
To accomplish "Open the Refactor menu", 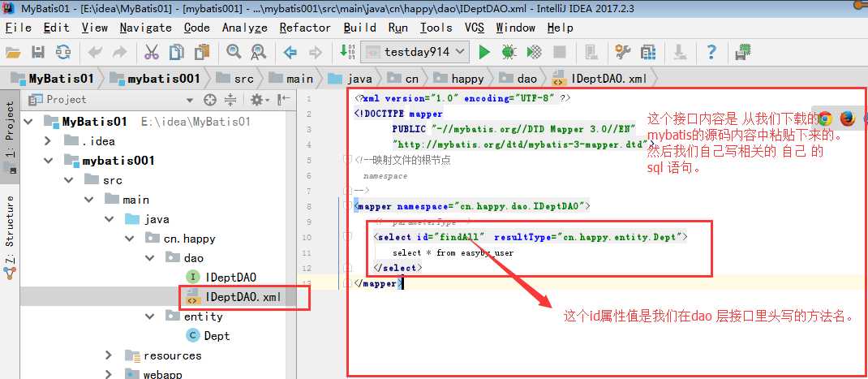I will point(305,28).
